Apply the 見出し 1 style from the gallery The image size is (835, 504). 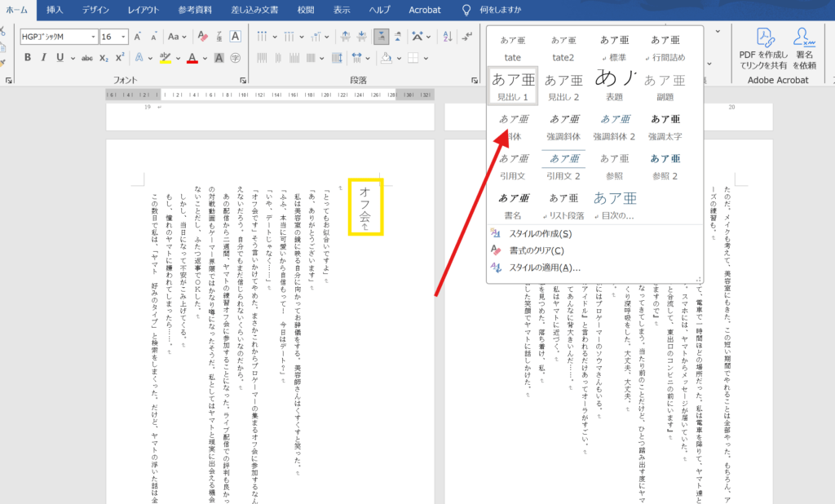(x=512, y=85)
